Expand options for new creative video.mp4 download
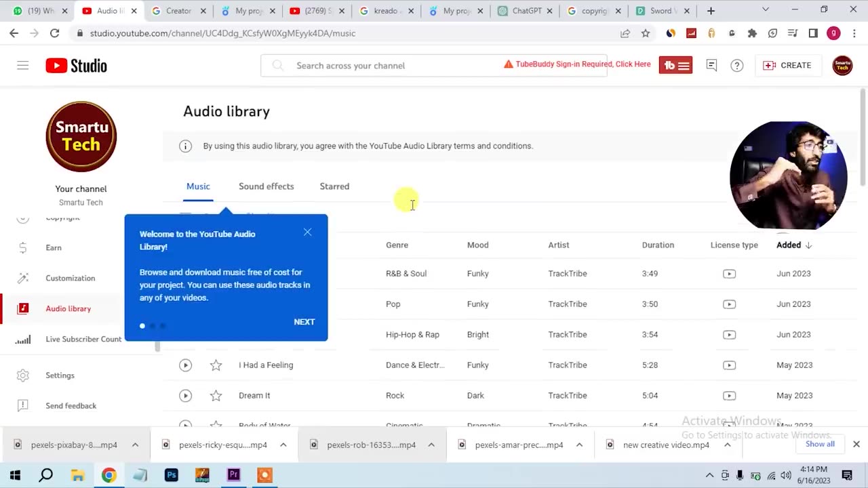868x488 pixels. click(727, 445)
